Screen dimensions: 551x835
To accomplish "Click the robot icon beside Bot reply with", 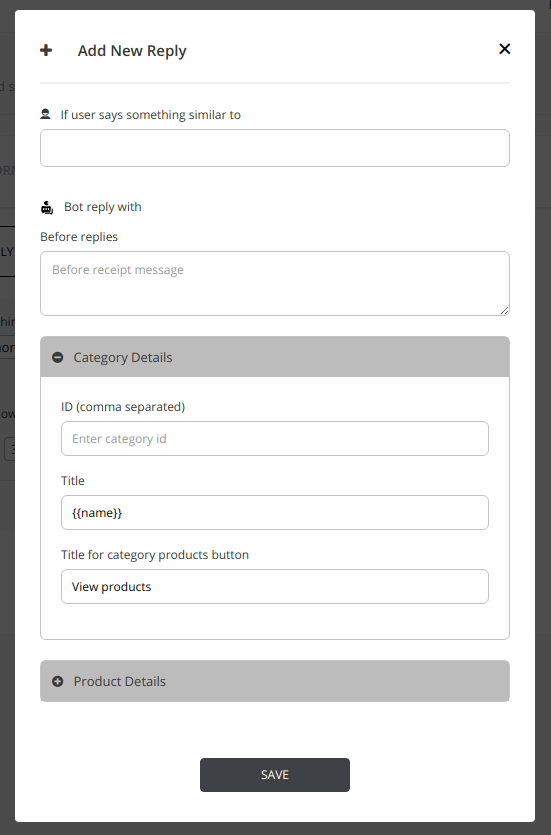I will (x=47, y=207).
